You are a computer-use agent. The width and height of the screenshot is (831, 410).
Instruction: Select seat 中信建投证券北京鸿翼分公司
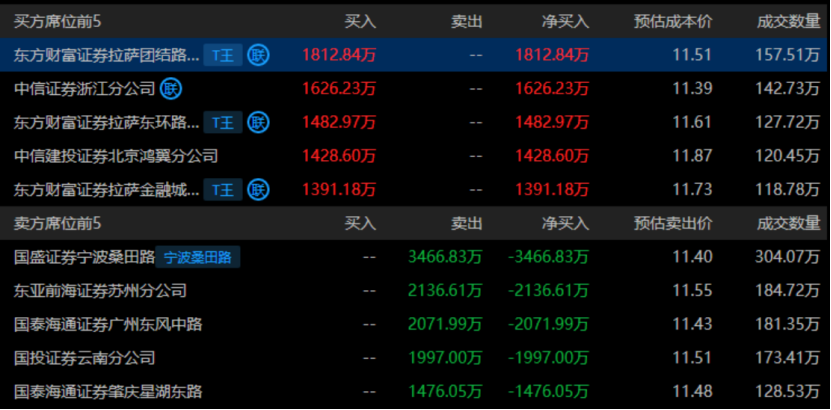pos(116,156)
